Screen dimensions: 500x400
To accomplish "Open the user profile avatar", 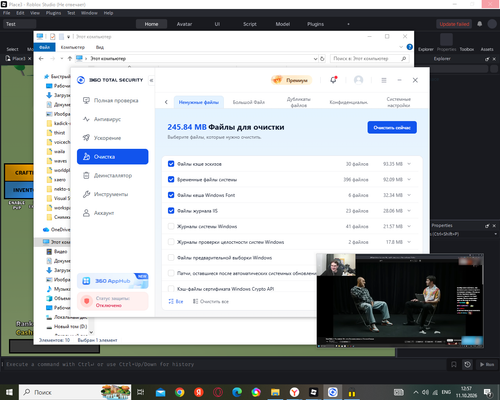I will coord(358,80).
